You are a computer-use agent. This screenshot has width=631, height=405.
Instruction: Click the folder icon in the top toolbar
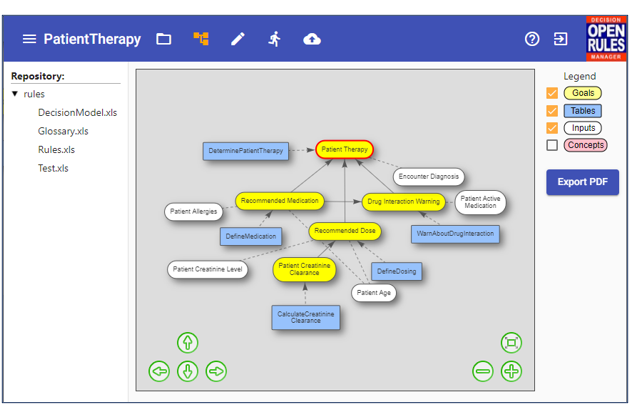pyautogui.click(x=164, y=39)
